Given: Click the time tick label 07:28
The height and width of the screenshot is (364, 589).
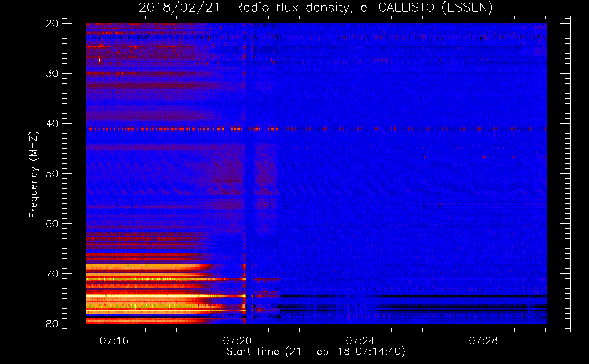Looking at the screenshot, I should pyautogui.click(x=483, y=341).
